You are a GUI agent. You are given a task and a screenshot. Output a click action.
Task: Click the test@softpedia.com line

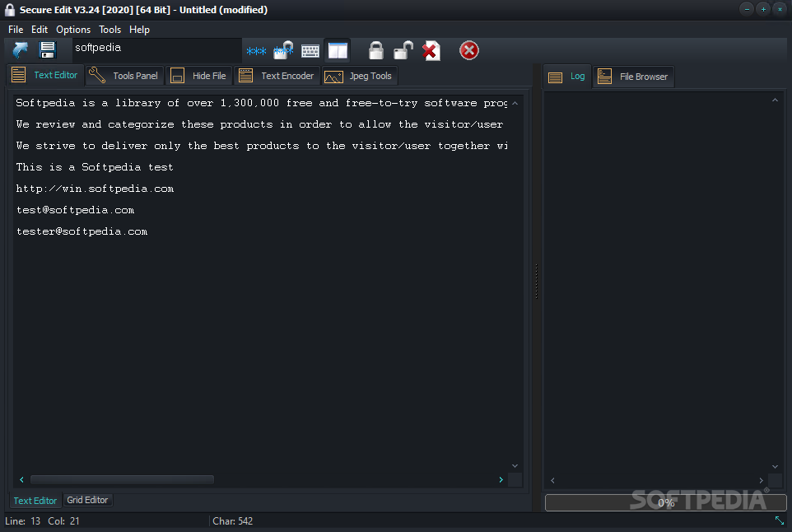[75, 210]
